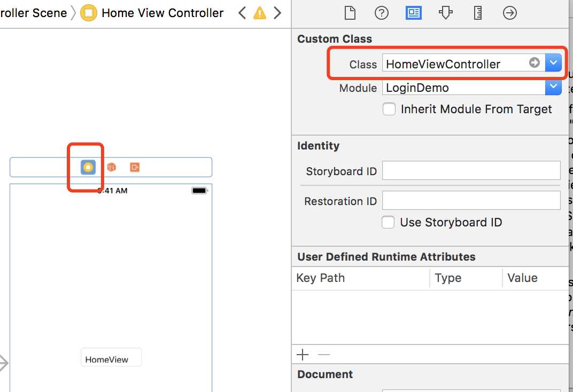
Task: Click the Module field LoginDemo
Action: pos(464,88)
